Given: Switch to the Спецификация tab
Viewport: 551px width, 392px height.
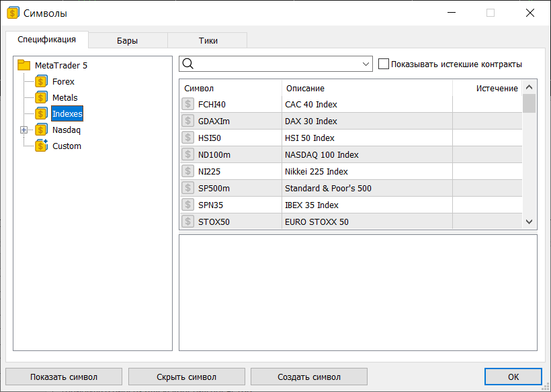Looking at the screenshot, I should (47, 40).
